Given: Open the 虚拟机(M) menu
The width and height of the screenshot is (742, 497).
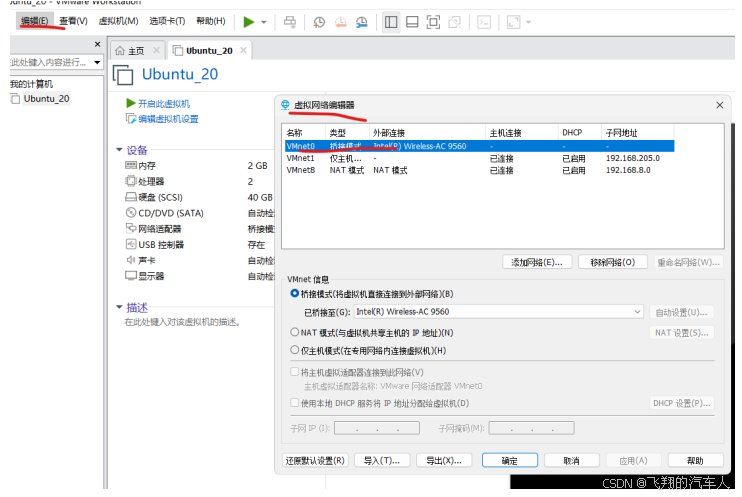Looking at the screenshot, I should tap(118, 21).
